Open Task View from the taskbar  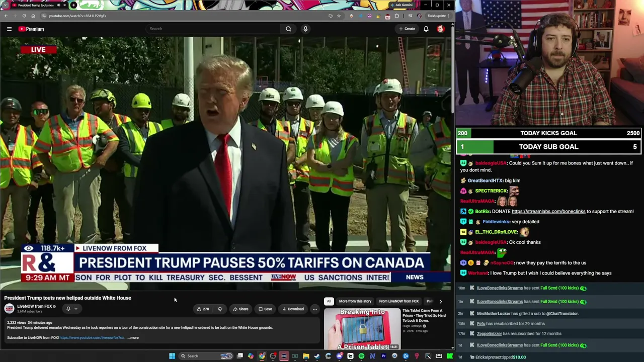click(x=240, y=356)
